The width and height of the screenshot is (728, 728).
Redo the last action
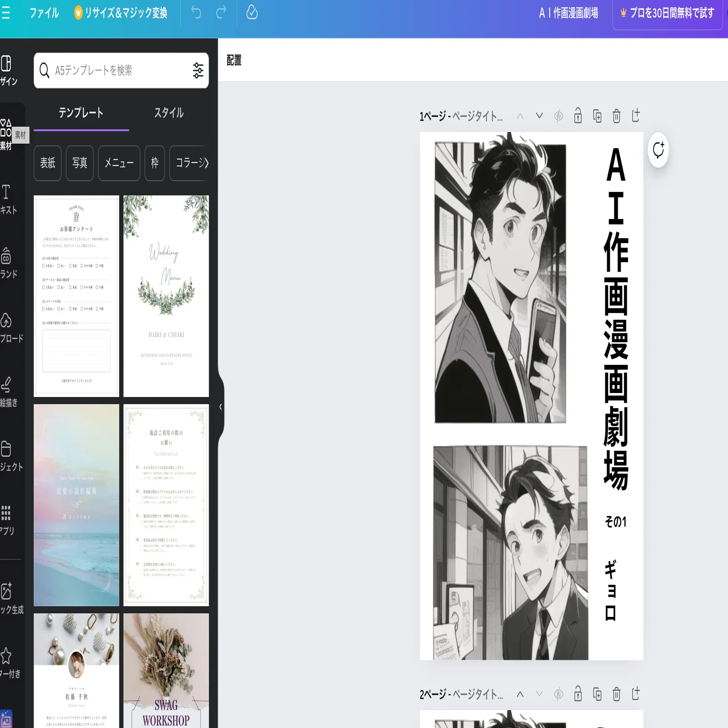point(221,12)
